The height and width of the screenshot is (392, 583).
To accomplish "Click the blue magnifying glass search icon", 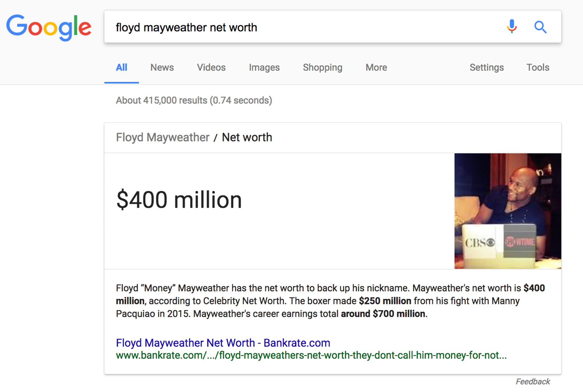I will [x=540, y=27].
